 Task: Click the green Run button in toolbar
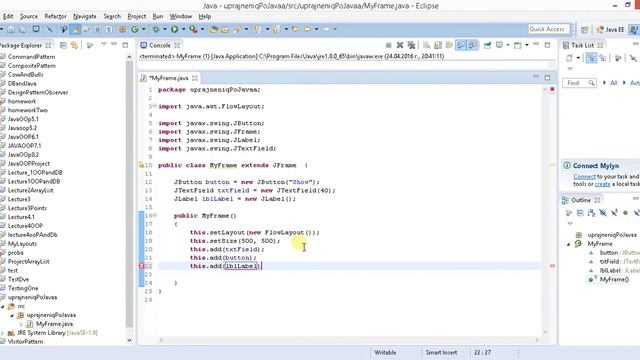tap(175, 29)
